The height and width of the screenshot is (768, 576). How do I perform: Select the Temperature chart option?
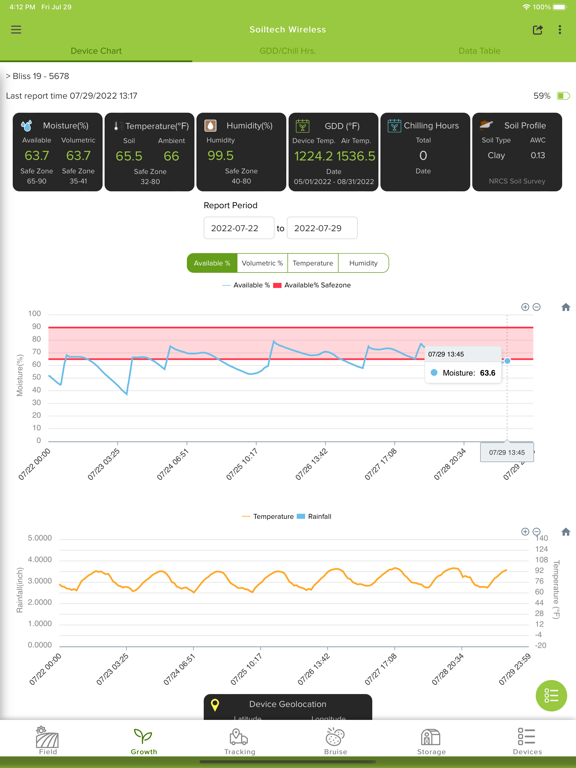click(x=313, y=263)
